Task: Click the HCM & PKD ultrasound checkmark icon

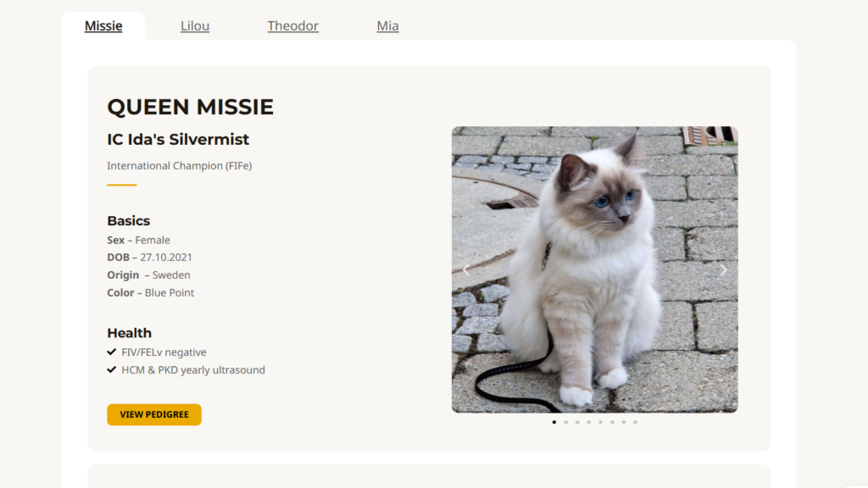Action: pyautogui.click(x=111, y=369)
